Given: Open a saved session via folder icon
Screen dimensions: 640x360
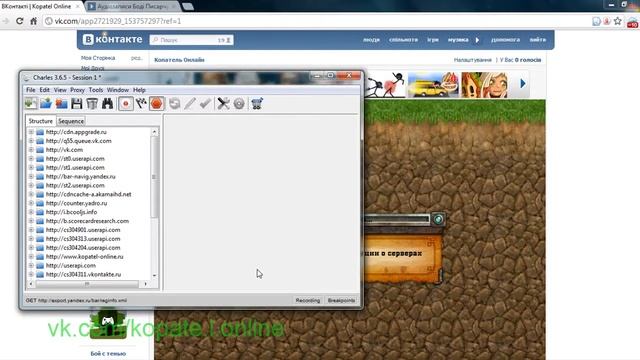Looking at the screenshot, I should pyautogui.click(x=46, y=104).
